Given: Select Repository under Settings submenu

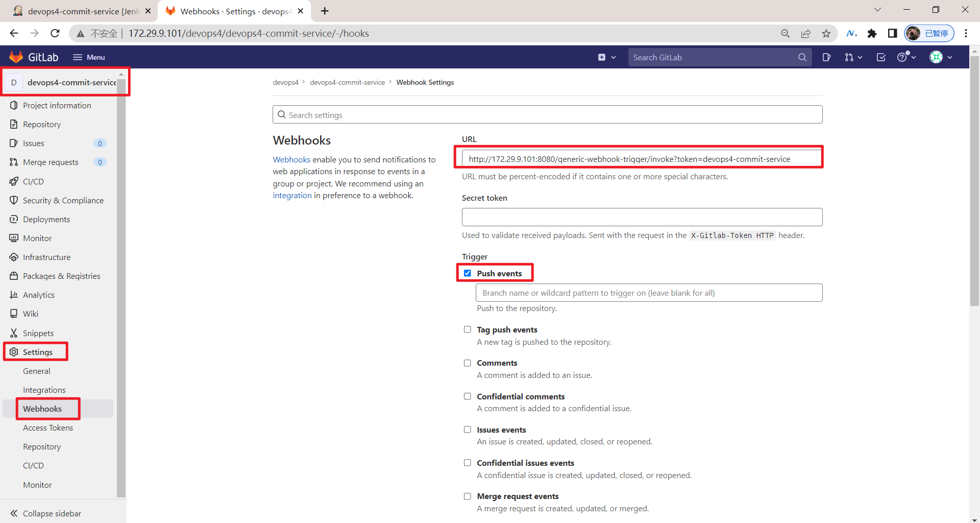Looking at the screenshot, I should coord(42,446).
